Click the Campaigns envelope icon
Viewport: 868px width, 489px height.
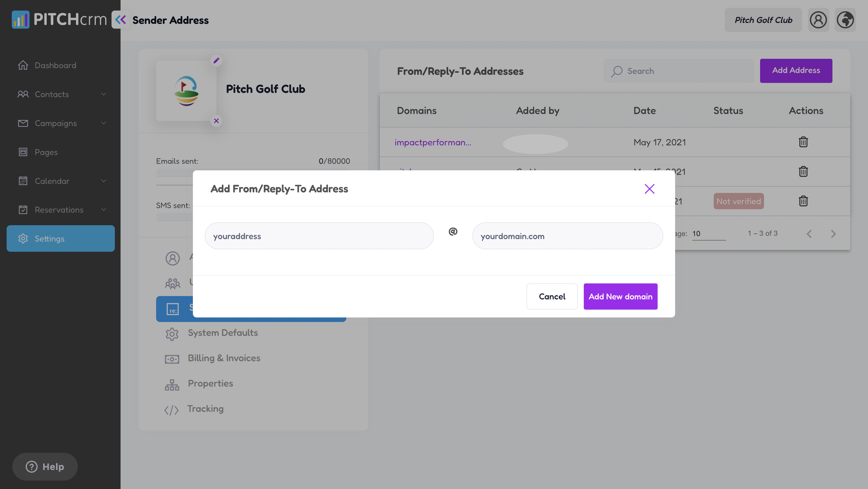tap(23, 123)
